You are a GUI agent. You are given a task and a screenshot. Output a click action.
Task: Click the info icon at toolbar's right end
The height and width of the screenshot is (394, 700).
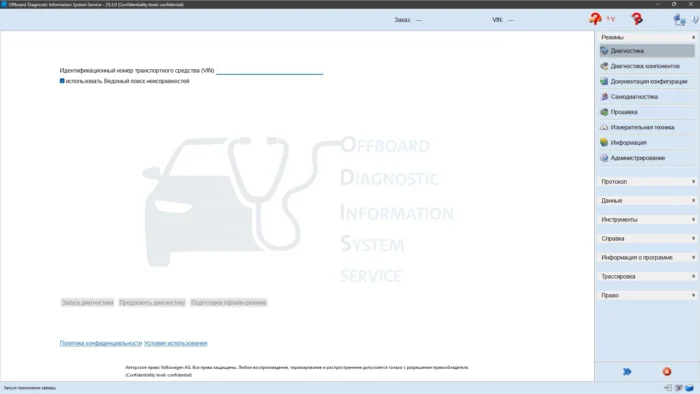(x=695, y=20)
